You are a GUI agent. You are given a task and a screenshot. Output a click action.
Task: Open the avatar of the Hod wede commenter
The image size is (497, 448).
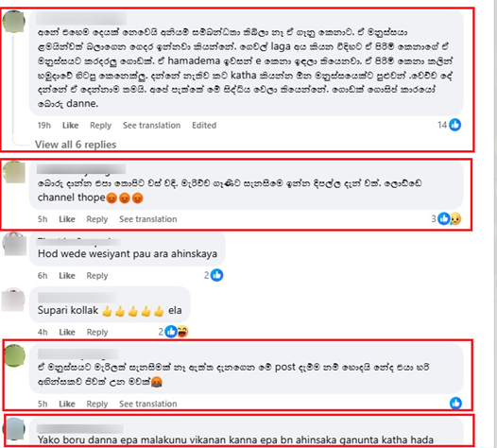click(x=14, y=244)
